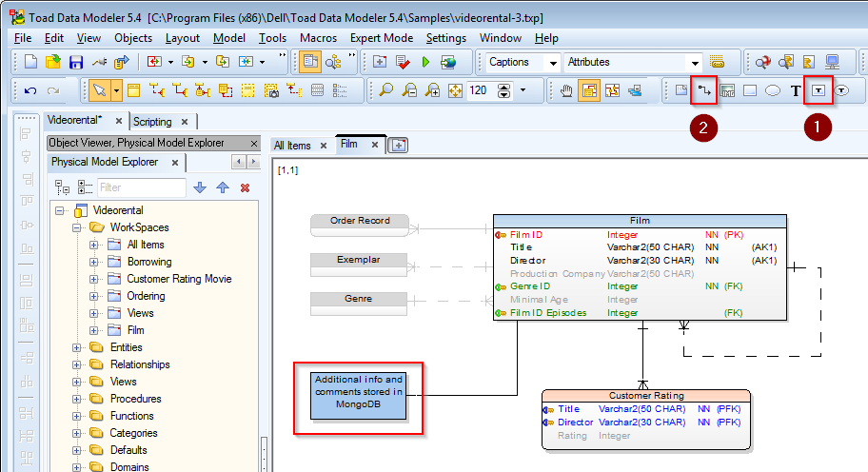Save the model using the floppy disk icon
Viewport: 868px width, 472px height.
pyautogui.click(x=76, y=62)
